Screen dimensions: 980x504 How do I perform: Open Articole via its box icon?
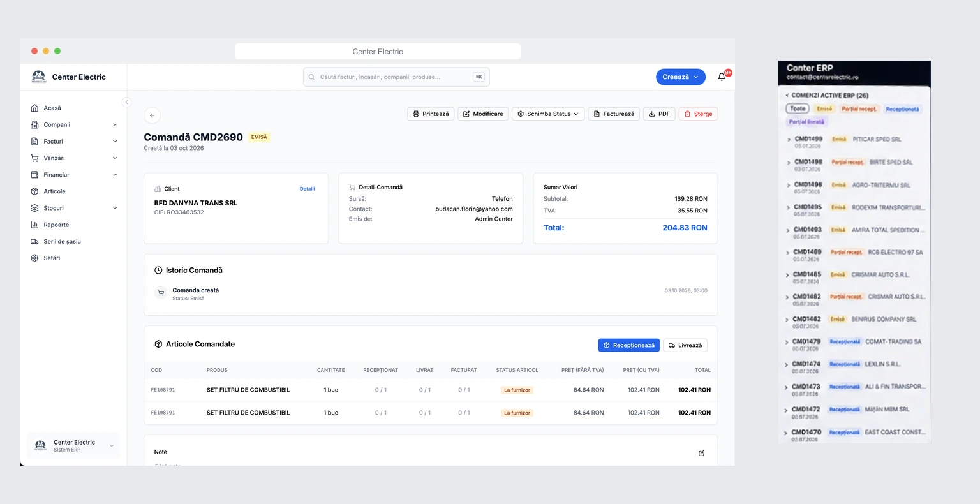(34, 191)
